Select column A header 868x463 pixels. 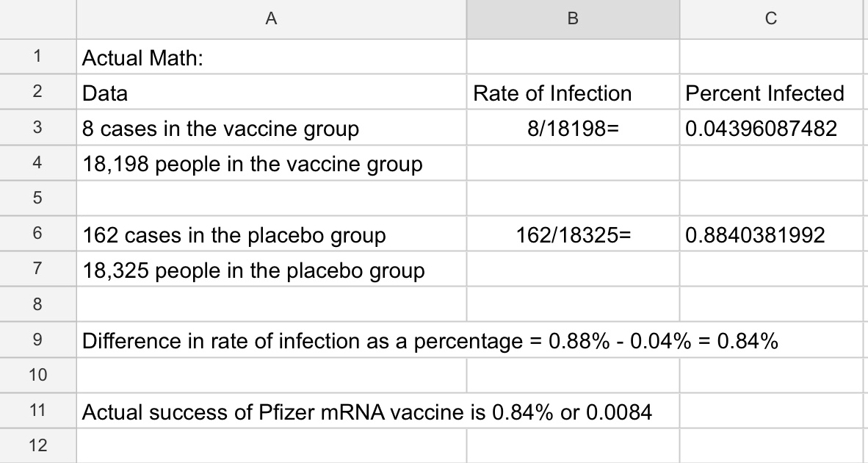tap(271, 20)
